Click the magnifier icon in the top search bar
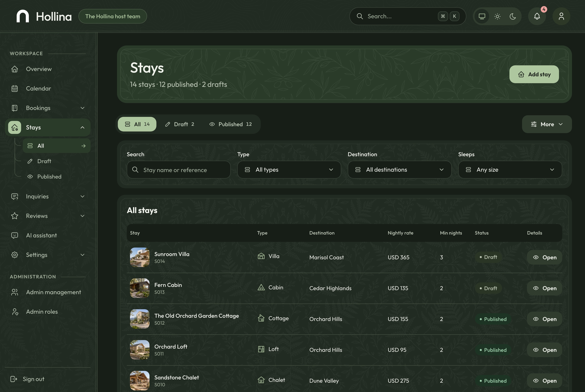The width and height of the screenshot is (585, 392). pos(360,16)
